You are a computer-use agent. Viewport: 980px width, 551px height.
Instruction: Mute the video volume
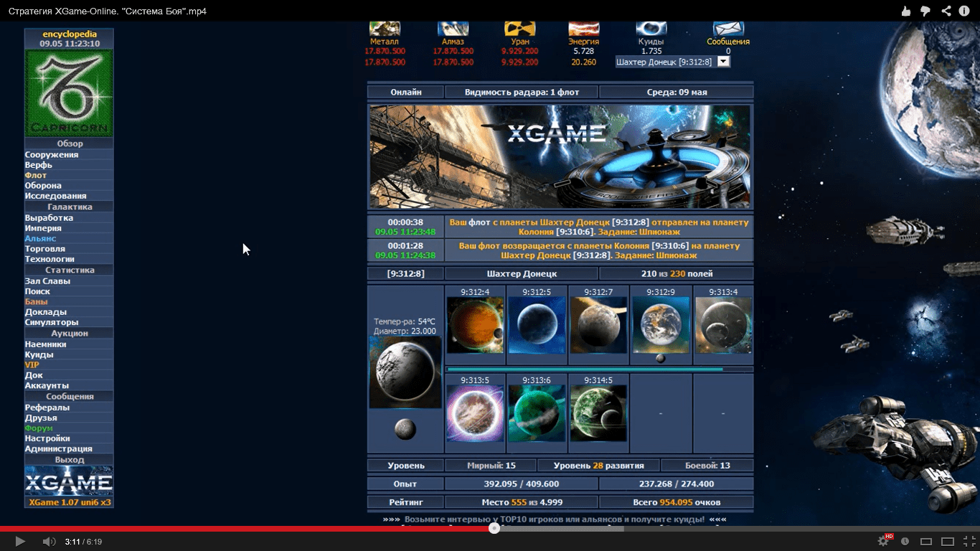pyautogui.click(x=48, y=541)
